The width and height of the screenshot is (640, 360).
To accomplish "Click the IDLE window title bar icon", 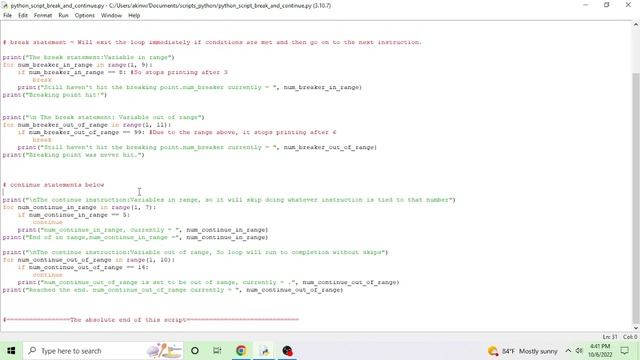I will click(x=4, y=5).
